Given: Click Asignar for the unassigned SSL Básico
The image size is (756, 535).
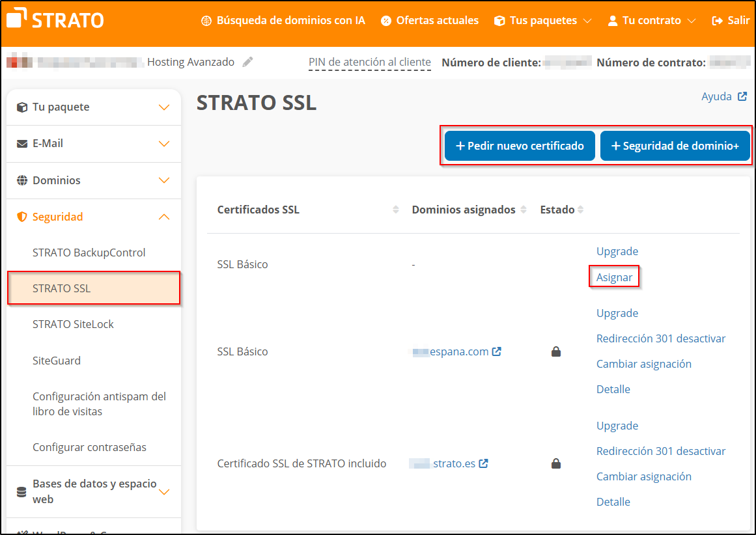Looking at the screenshot, I should coord(614,277).
